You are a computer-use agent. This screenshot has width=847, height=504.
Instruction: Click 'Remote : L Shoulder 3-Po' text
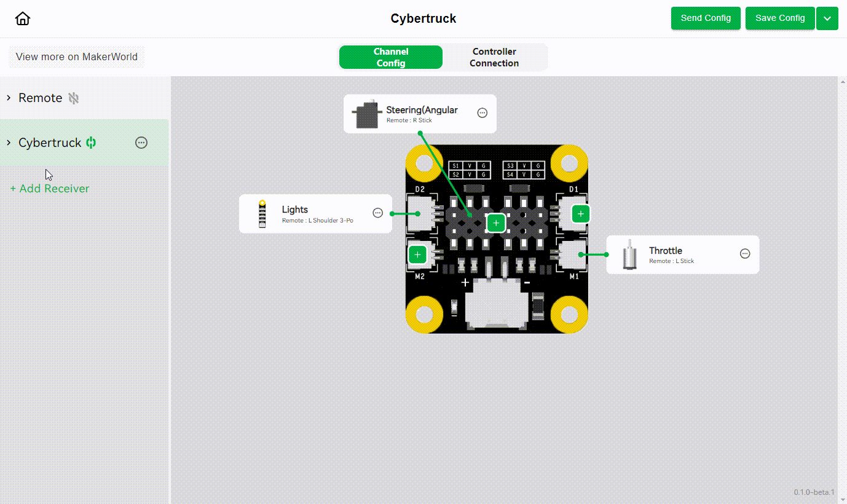click(x=318, y=220)
